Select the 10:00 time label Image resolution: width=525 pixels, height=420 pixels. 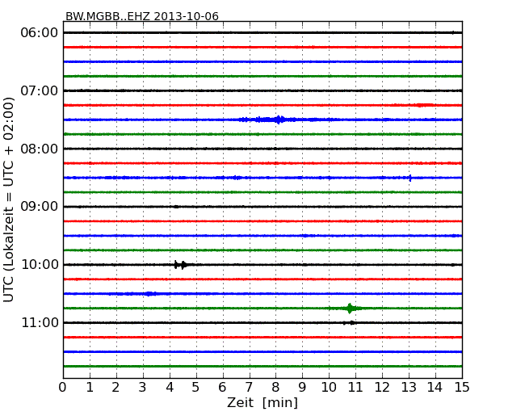pos(40,265)
